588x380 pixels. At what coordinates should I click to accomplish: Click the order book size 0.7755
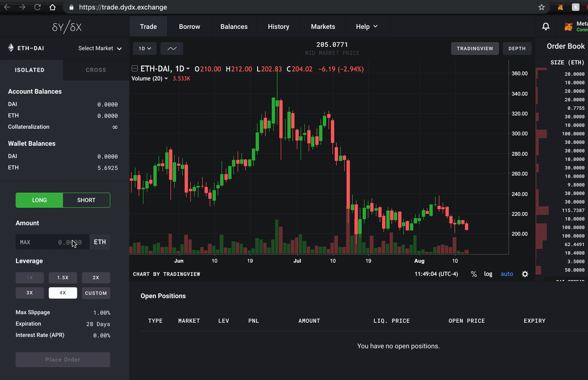tap(576, 108)
